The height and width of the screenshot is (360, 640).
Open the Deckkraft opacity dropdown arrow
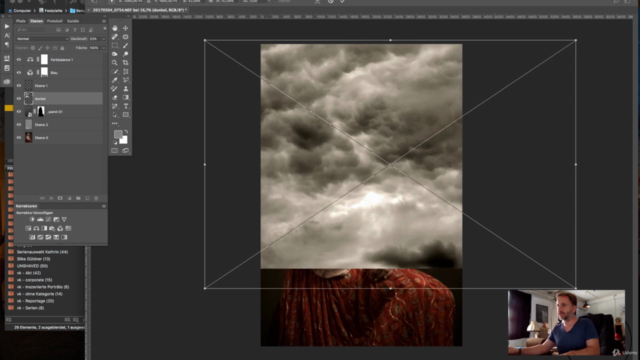104,39
